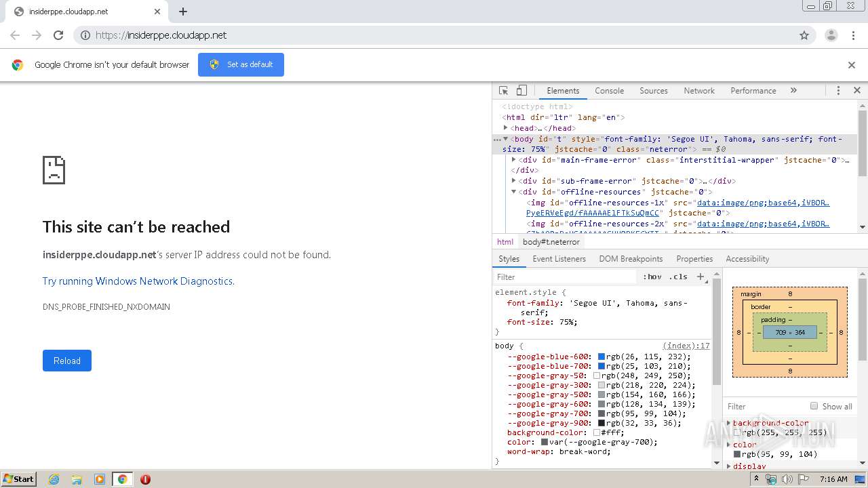Open the Windows Start menu

19,479
